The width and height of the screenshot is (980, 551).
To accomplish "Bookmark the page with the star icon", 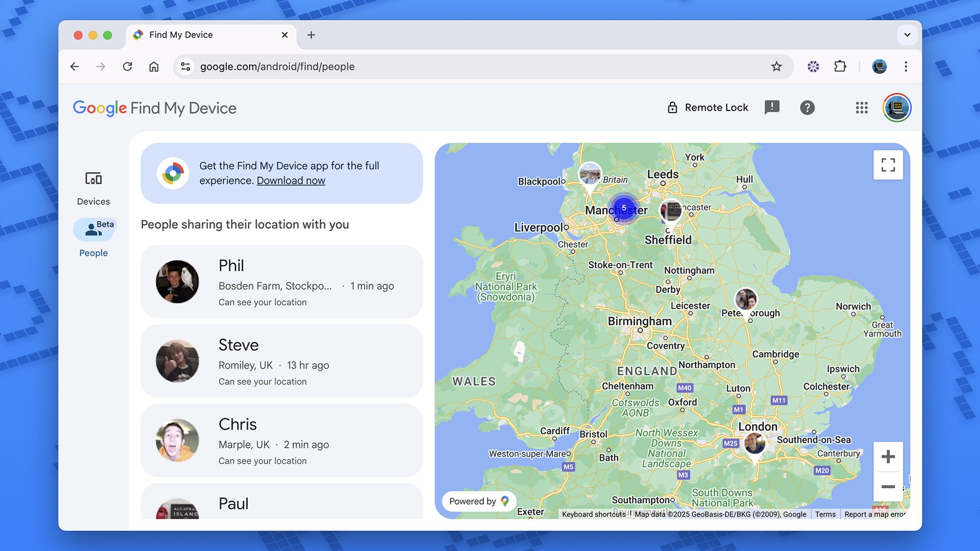I will point(776,66).
